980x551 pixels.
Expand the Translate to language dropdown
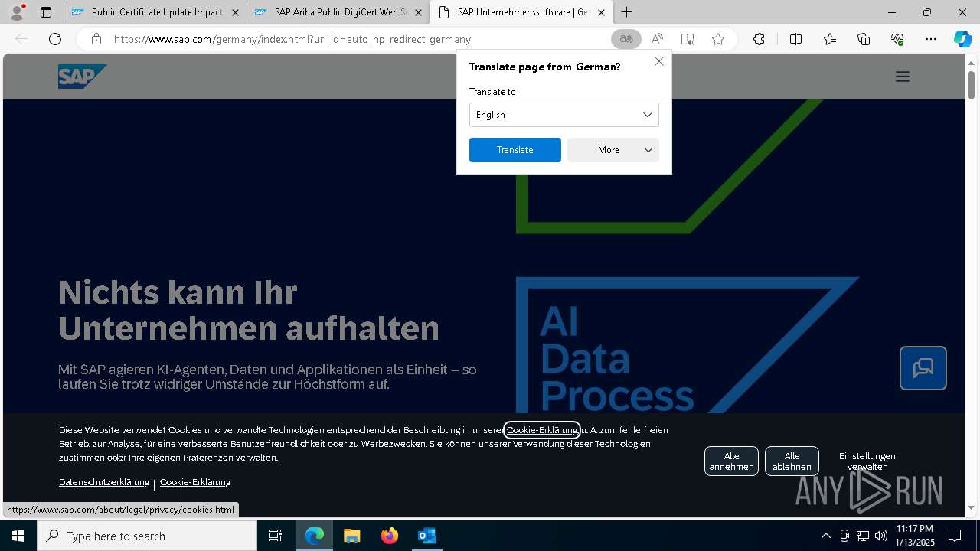[563, 115]
